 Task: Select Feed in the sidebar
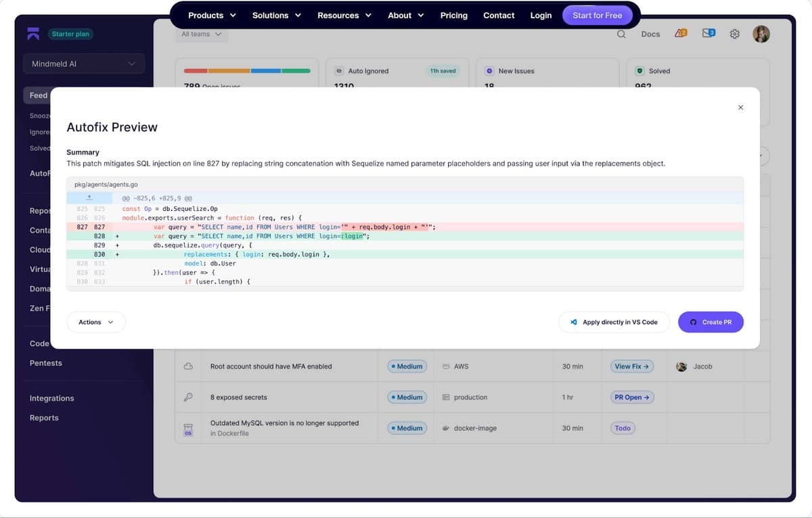click(x=39, y=95)
